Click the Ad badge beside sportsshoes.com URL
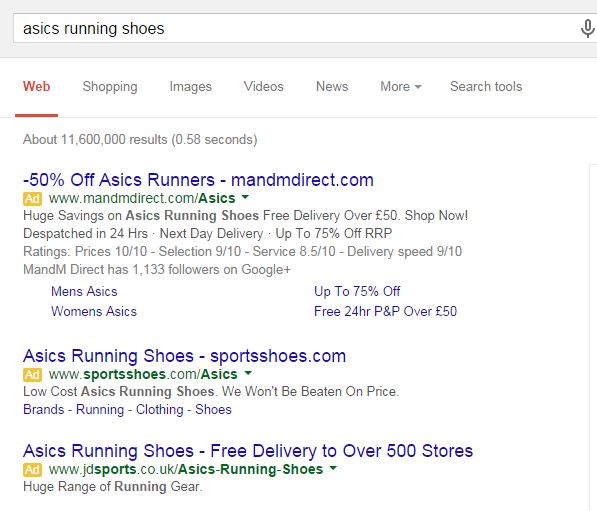597x511 pixels. click(x=32, y=375)
